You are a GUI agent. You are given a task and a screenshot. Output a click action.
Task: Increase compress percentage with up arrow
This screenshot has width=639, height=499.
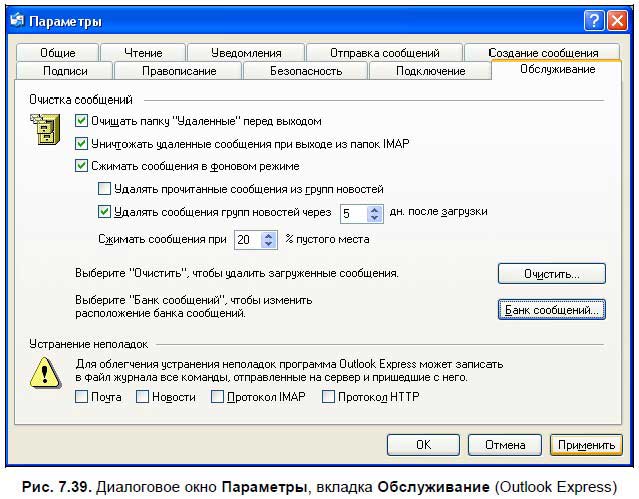(269, 235)
